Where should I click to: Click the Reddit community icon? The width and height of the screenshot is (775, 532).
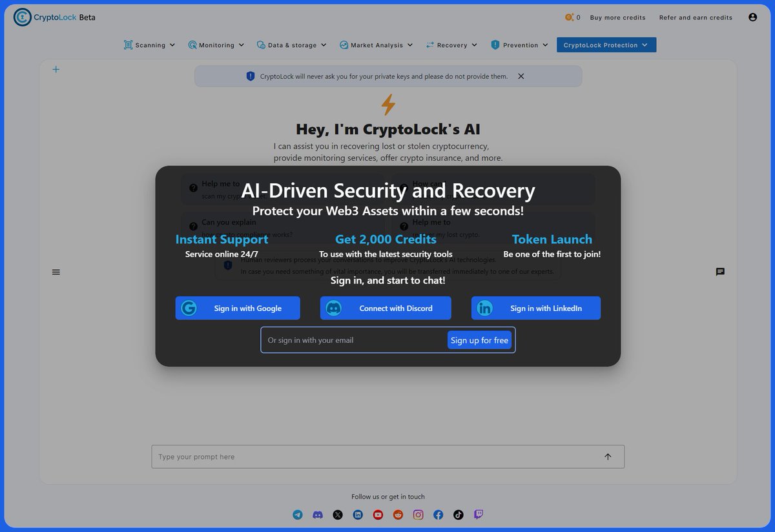[x=398, y=515]
